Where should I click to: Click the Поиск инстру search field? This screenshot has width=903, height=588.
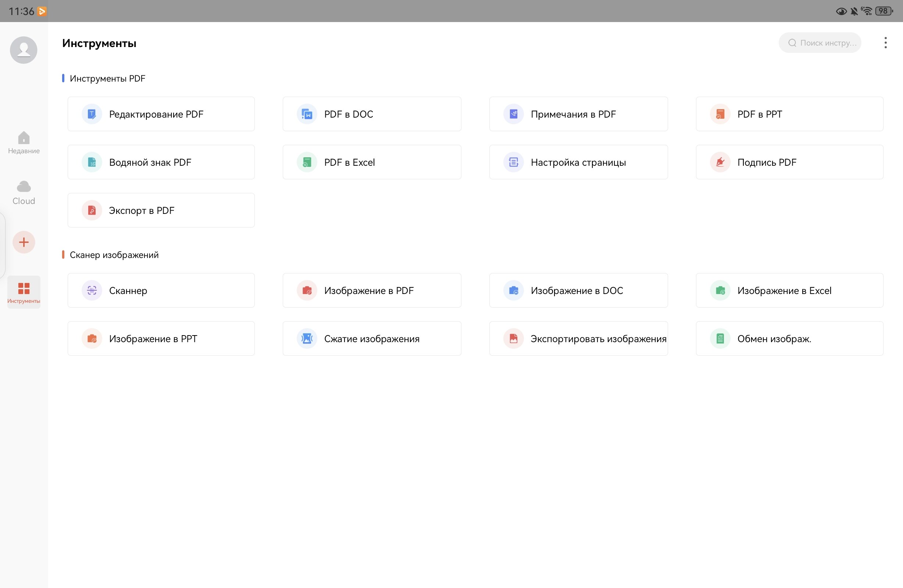tap(820, 43)
